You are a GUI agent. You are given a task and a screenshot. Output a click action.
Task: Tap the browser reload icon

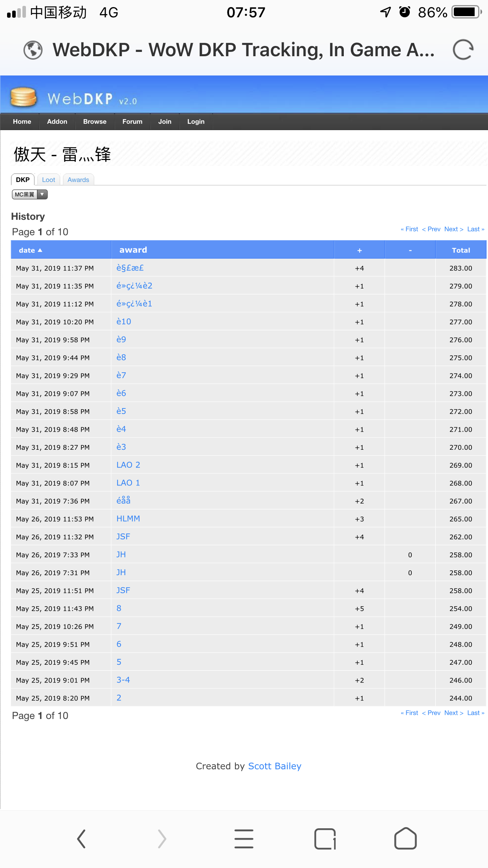(463, 50)
